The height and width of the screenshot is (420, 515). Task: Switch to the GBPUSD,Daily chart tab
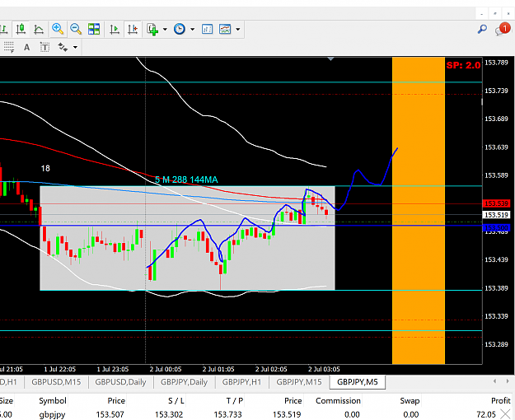pyautogui.click(x=120, y=382)
